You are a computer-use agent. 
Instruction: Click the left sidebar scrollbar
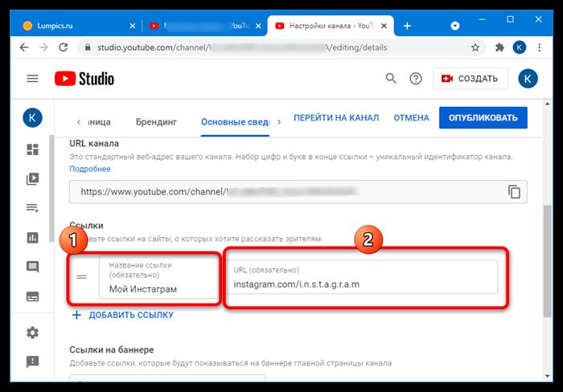51,189
